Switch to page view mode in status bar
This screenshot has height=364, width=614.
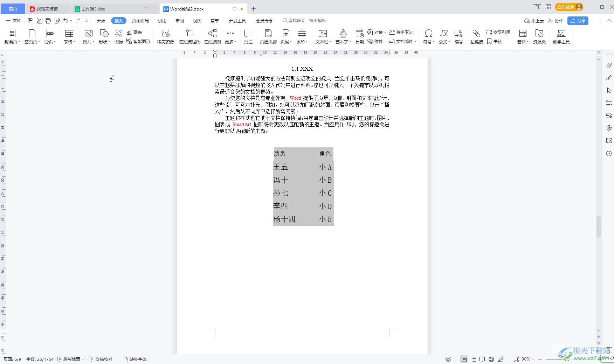tap(464, 359)
